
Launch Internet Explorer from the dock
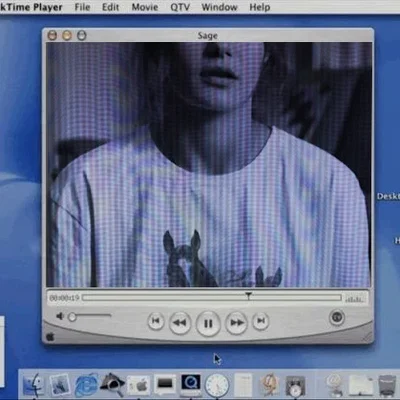(x=86, y=385)
